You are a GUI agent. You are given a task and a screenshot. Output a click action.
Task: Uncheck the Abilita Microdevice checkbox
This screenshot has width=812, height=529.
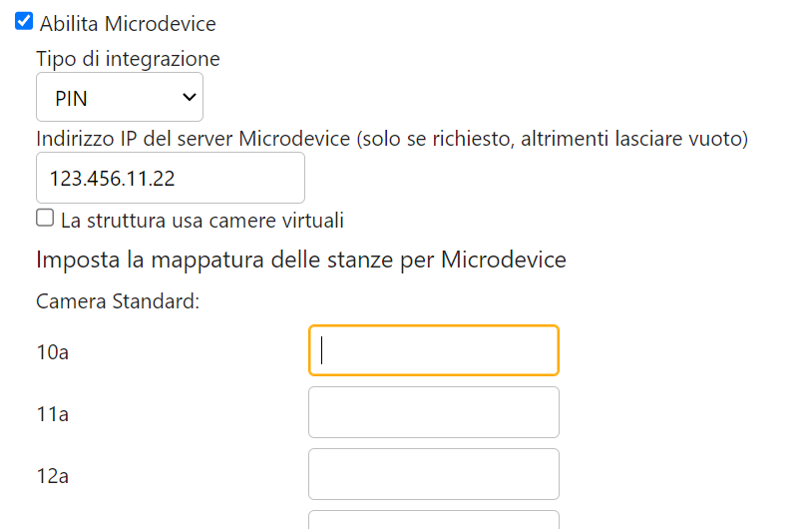pos(24,21)
